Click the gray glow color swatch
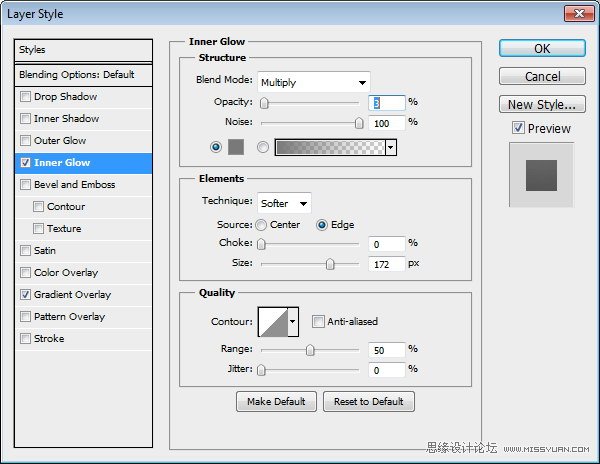 pos(236,147)
